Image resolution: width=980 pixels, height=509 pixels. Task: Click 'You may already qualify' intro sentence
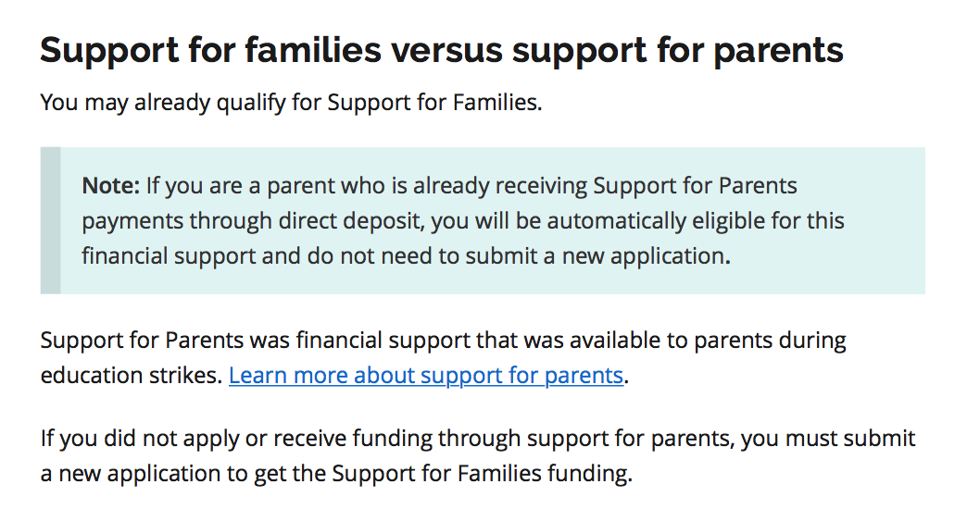tap(291, 103)
